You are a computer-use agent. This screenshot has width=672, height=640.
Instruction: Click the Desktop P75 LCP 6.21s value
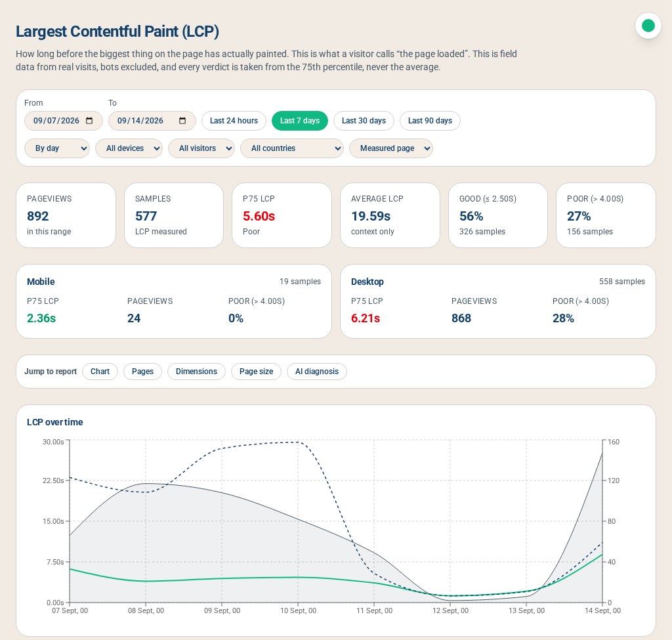(x=366, y=318)
